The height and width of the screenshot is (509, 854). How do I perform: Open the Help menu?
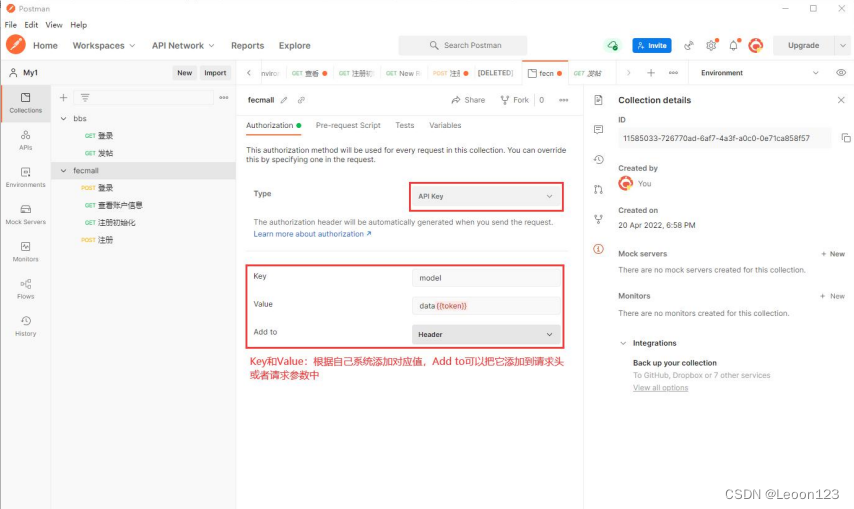(x=78, y=24)
